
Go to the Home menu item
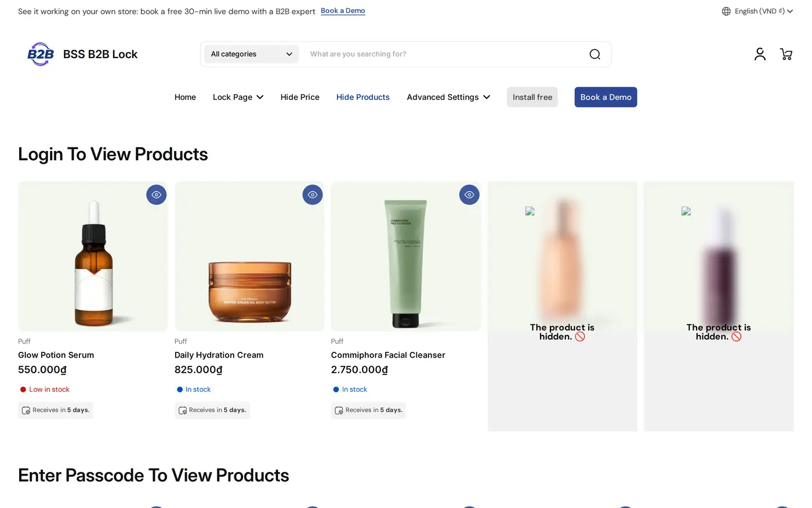[185, 97]
